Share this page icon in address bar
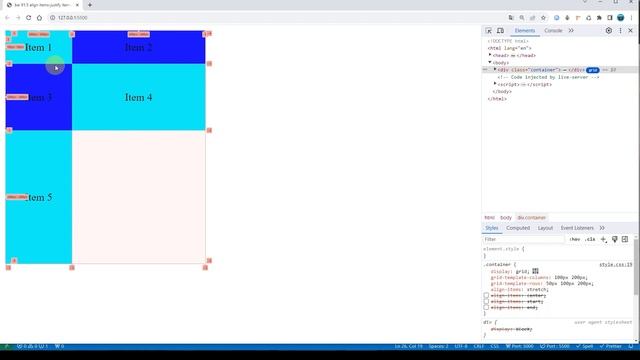The image size is (640, 360). 533,18
